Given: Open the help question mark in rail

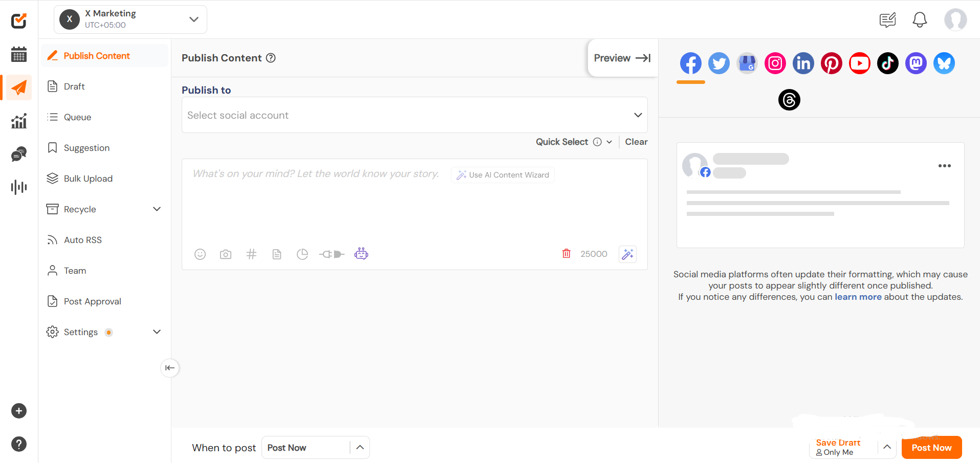Looking at the screenshot, I should (19, 444).
